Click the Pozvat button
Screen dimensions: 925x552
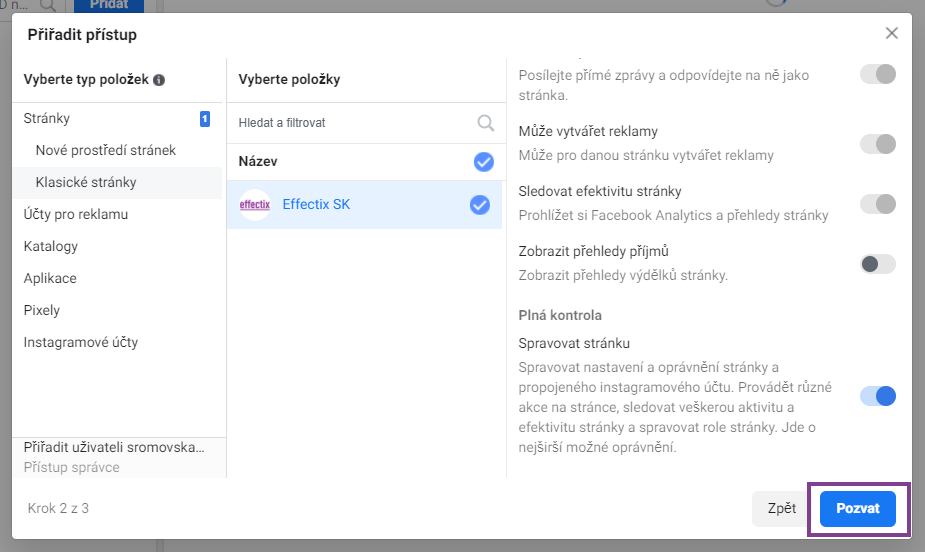click(858, 508)
